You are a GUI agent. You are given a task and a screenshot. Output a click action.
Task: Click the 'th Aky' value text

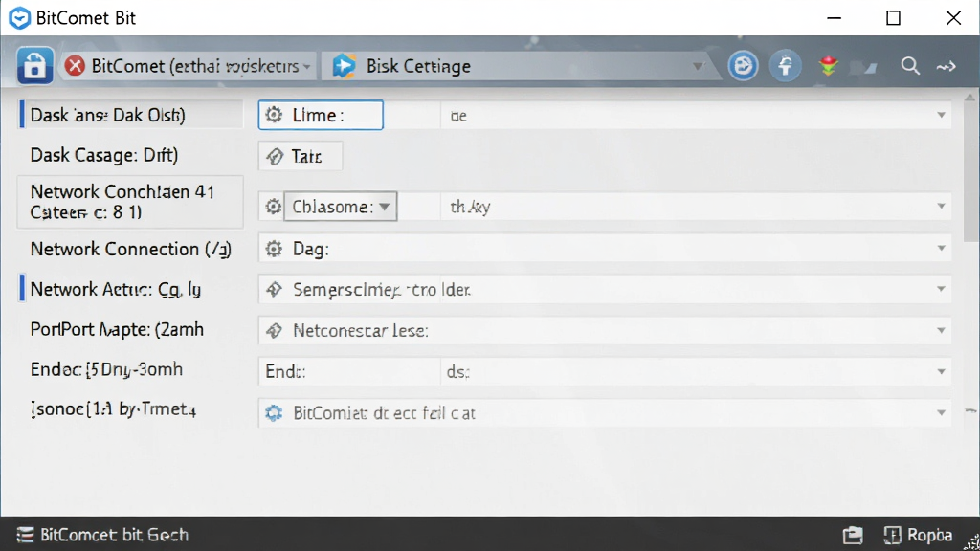point(470,207)
